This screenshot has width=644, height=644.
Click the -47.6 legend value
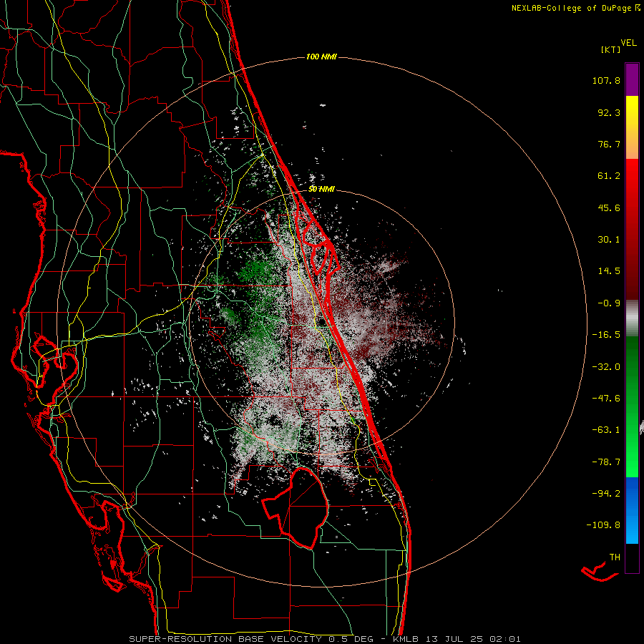606,399
